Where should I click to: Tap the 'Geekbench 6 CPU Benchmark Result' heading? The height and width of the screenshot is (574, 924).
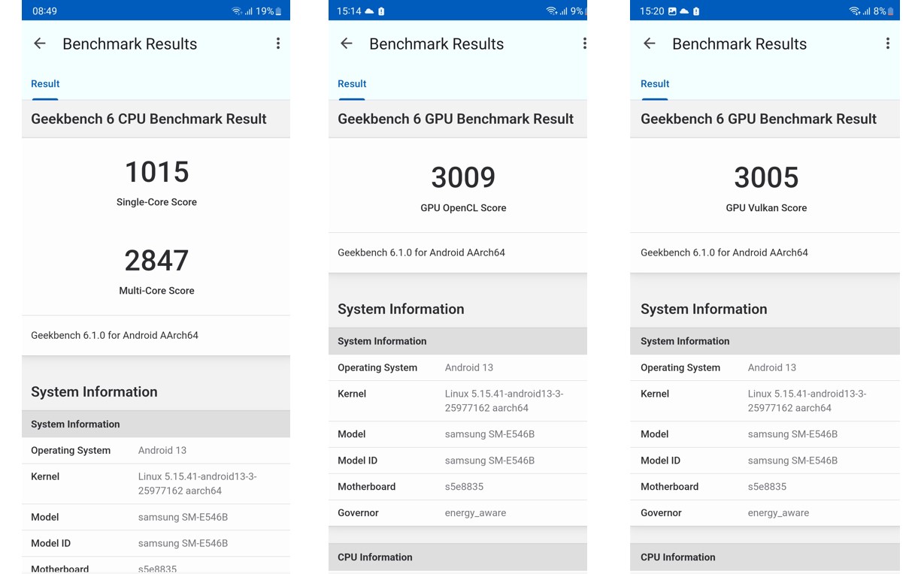tap(149, 119)
